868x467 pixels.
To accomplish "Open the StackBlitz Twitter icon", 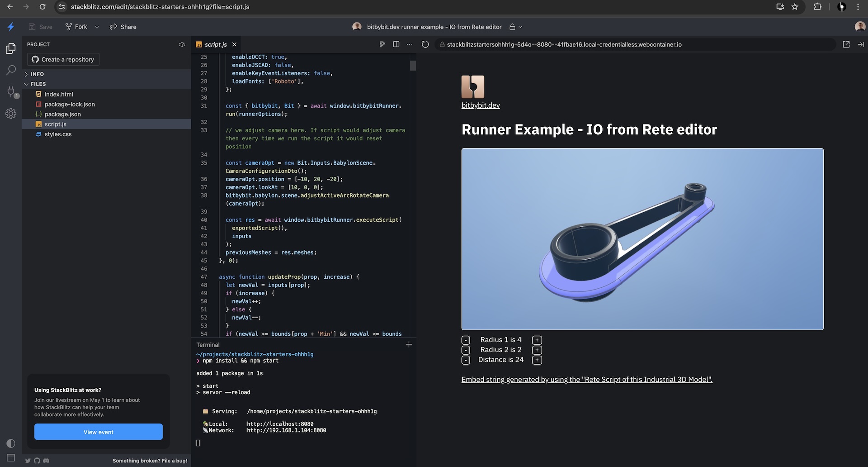I will 28,461.
